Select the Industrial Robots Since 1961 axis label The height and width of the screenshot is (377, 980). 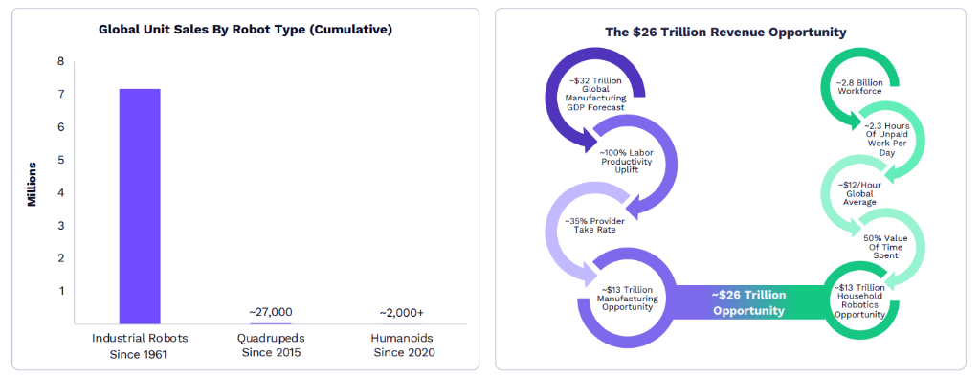[x=140, y=345]
